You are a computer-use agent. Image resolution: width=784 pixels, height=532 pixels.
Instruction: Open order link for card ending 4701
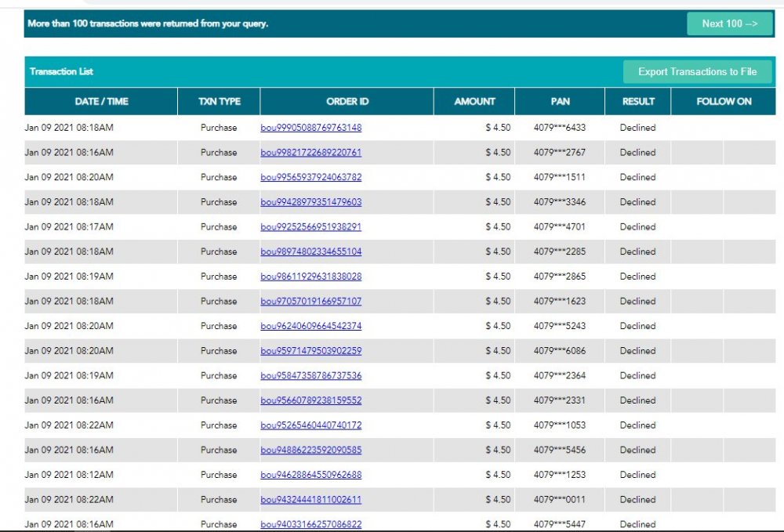coord(311,227)
